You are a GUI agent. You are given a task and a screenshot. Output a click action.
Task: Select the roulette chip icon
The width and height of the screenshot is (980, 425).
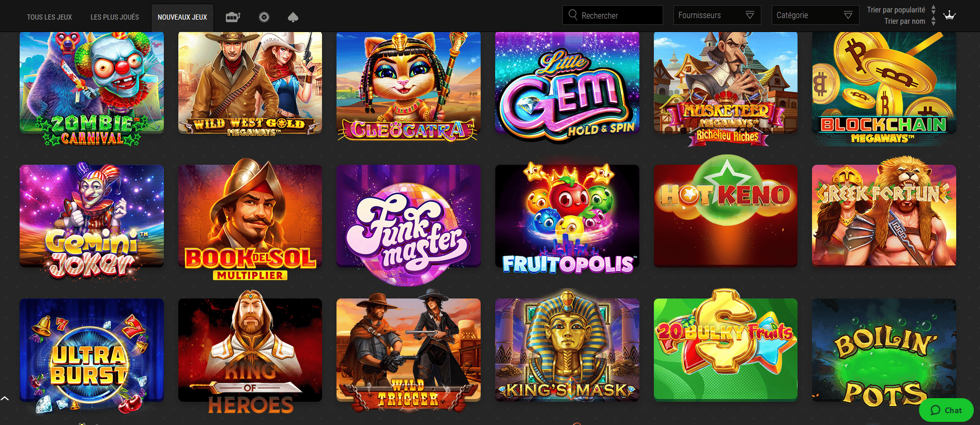264,17
